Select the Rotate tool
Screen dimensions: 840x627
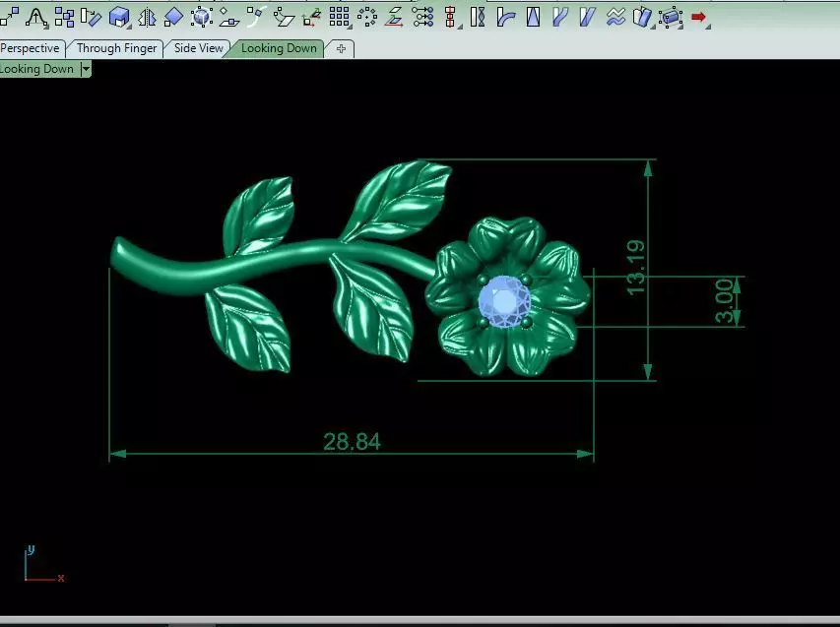(91, 17)
